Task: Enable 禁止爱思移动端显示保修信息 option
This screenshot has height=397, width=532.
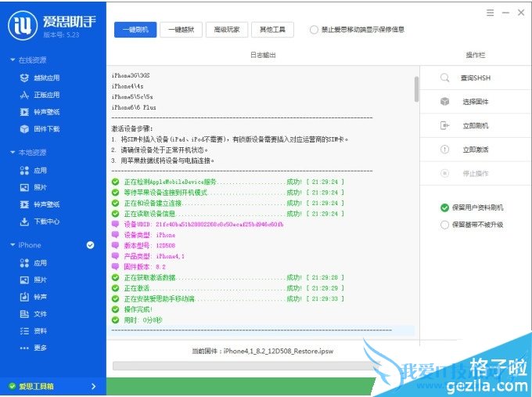Action: (314, 30)
